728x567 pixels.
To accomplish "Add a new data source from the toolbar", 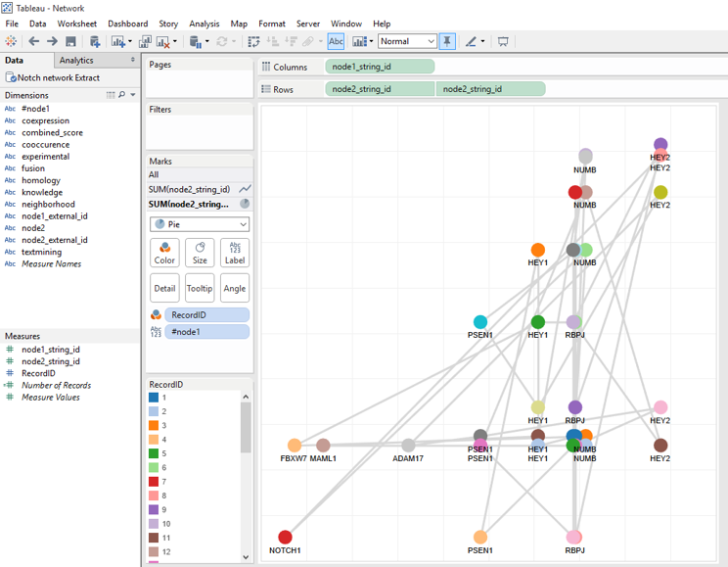I will (x=95, y=42).
